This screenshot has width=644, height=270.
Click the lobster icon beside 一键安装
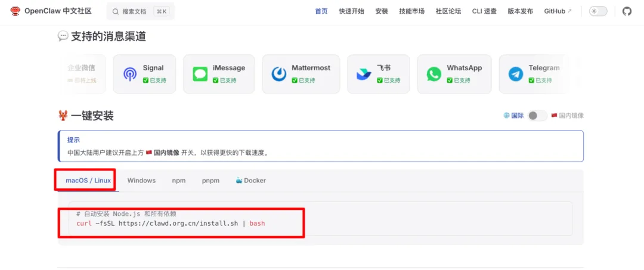(x=63, y=116)
